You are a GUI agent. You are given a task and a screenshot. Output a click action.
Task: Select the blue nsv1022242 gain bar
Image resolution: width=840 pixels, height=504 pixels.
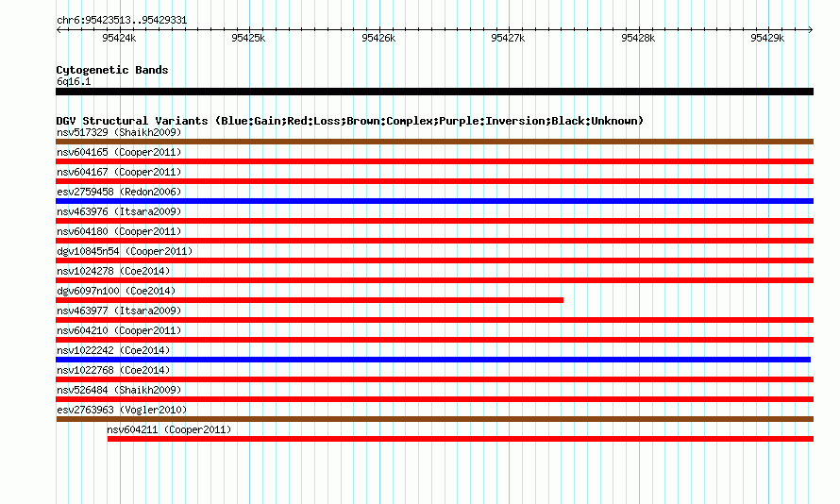(433, 360)
